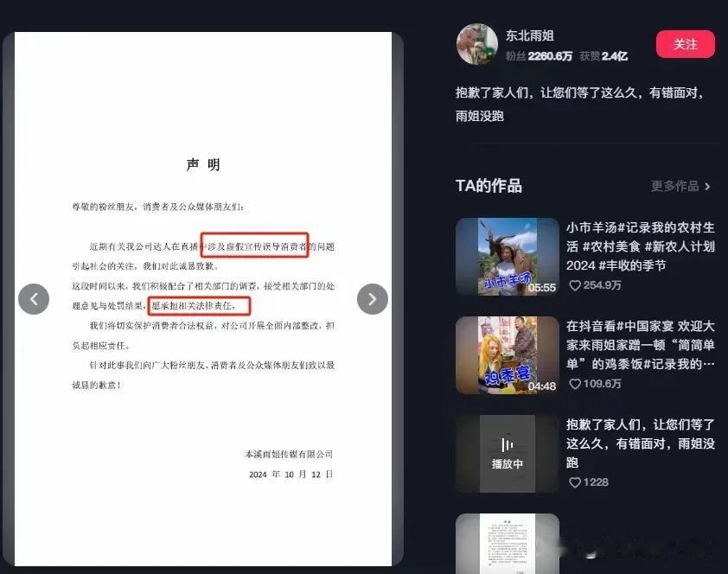Open 东北雨姐's profile avatar
The image size is (728, 574).
[x=477, y=44]
